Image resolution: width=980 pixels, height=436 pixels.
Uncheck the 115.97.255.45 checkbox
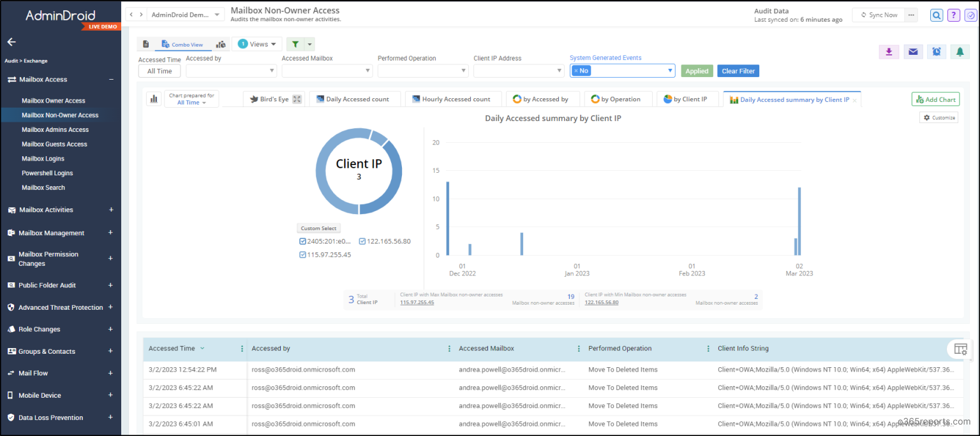[x=302, y=255]
